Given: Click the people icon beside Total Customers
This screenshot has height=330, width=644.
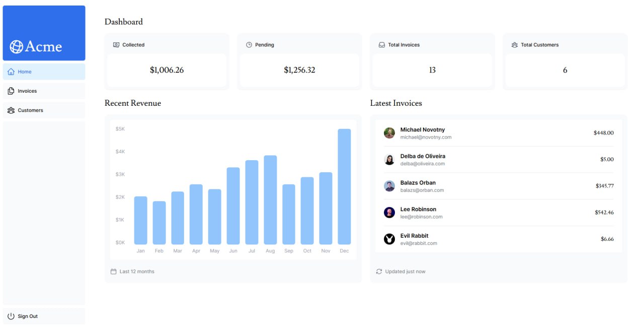Looking at the screenshot, I should pyautogui.click(x=515, y=45).
